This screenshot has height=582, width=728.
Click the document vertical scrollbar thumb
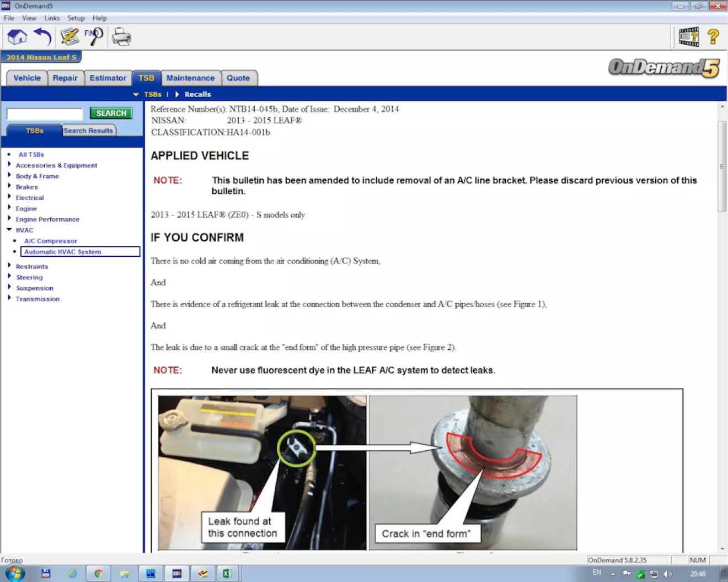[722, 166]
